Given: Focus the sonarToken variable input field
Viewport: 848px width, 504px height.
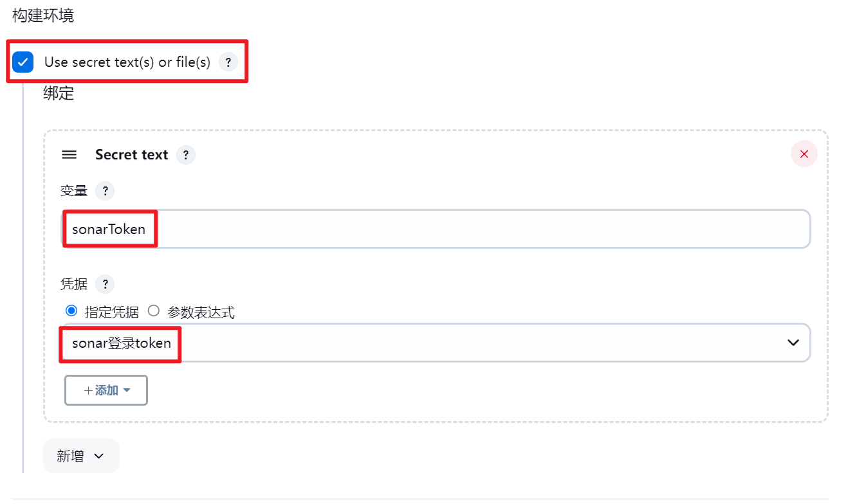Looking at the screenshot, I should pyautogui.click(x=436, y=229).
